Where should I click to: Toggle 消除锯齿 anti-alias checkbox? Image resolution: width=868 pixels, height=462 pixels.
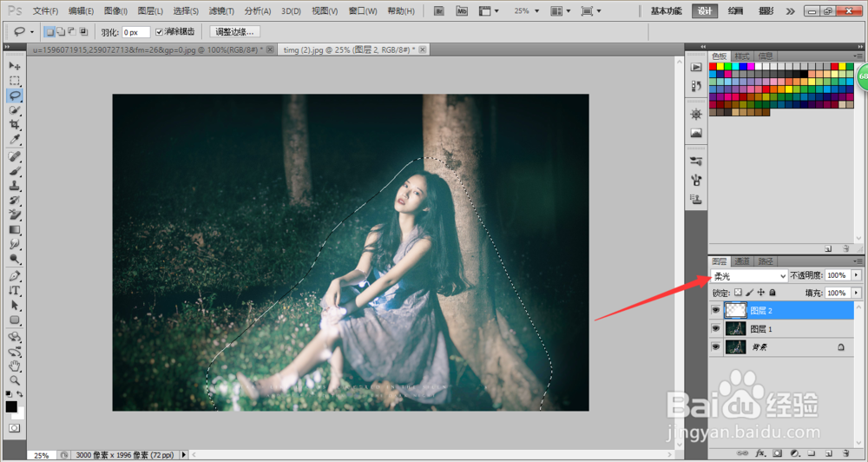point(160,32)
